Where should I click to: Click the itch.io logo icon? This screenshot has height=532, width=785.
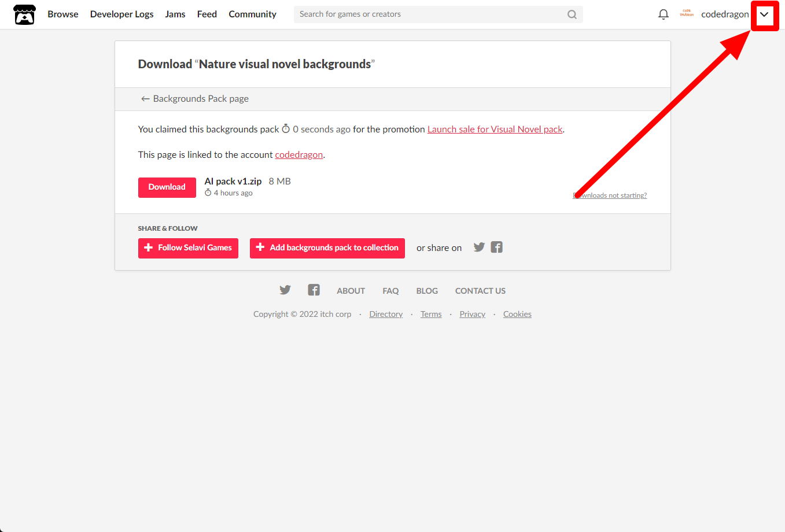coord(24,14)
